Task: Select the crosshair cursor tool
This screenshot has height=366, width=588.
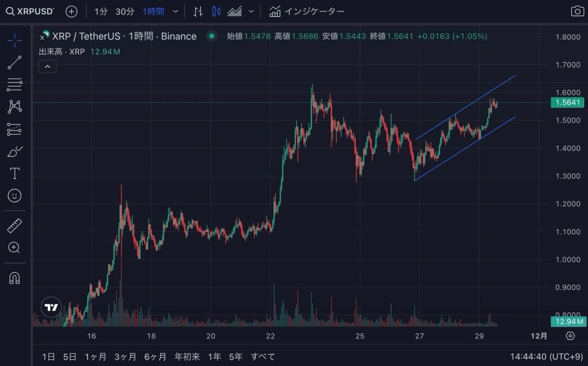Action: [15, 40]
